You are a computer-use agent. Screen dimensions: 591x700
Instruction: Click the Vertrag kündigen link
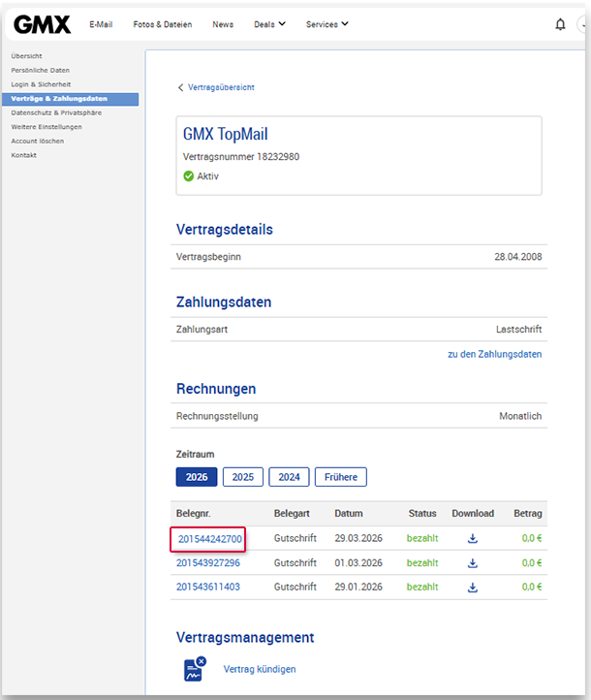[260, 669]
